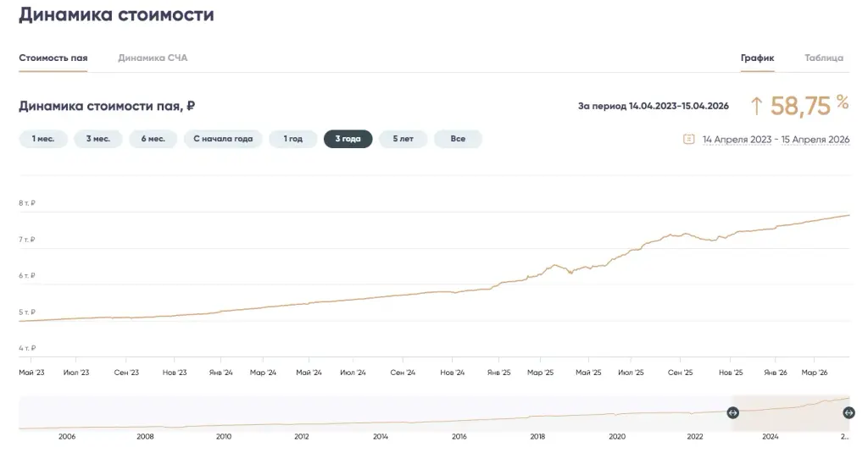
Task: Switch to the Стоимость пая tab
Action: pyautogui.click(x=53, y=58)
